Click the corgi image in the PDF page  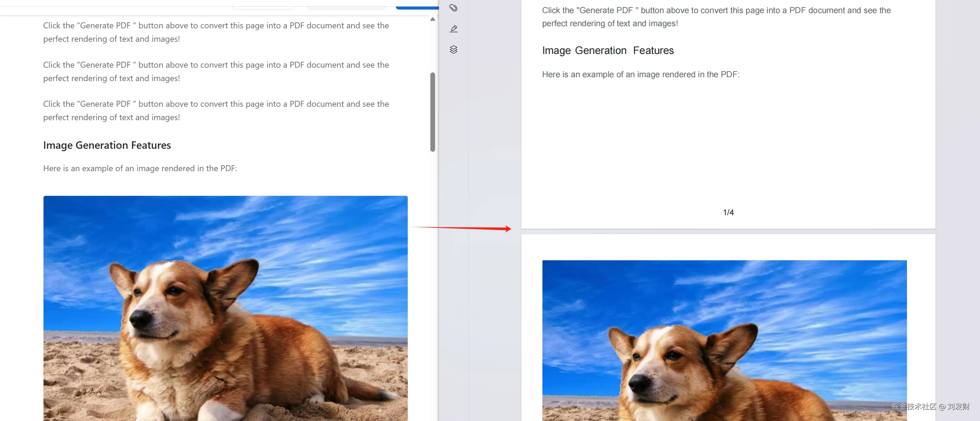tap(724, 340)
